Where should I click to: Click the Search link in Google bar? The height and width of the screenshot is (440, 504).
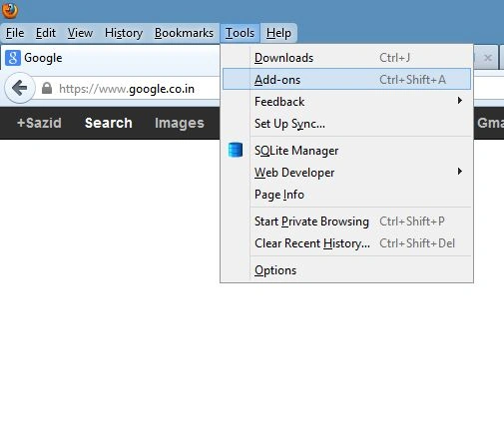point(109,123)
